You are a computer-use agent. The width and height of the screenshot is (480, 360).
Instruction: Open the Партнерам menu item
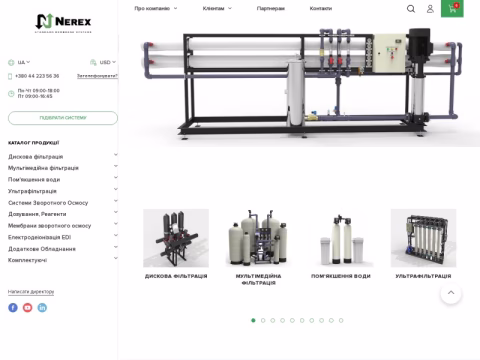[271, 8]
